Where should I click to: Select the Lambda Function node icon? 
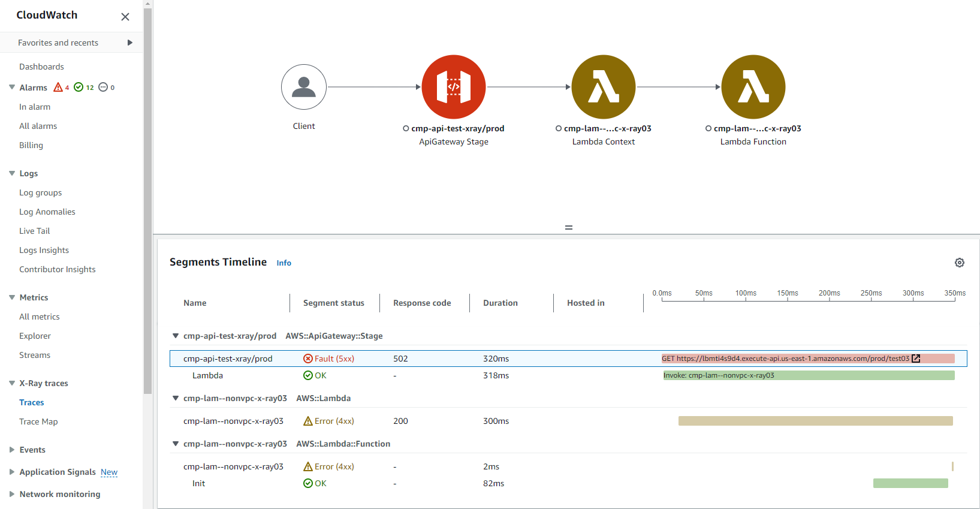(753, 87)
